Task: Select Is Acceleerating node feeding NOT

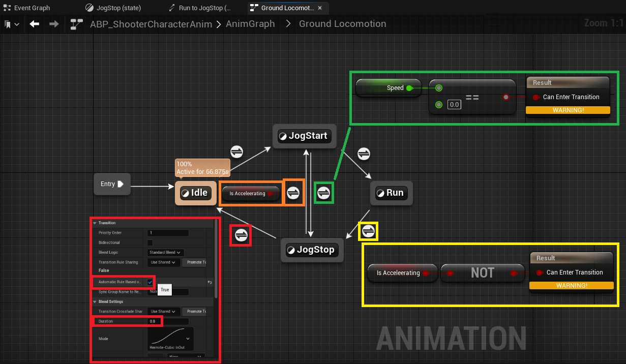Action: [x=402, y=273]
